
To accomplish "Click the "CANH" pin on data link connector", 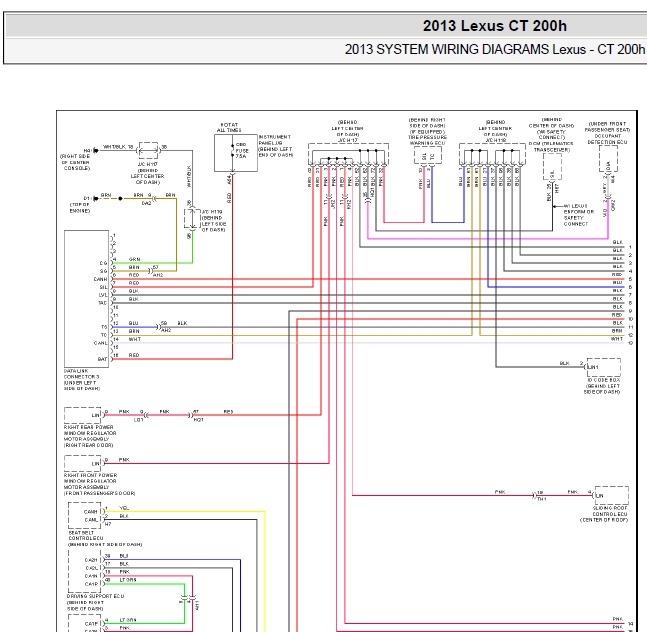I will (x=100, y=279).
